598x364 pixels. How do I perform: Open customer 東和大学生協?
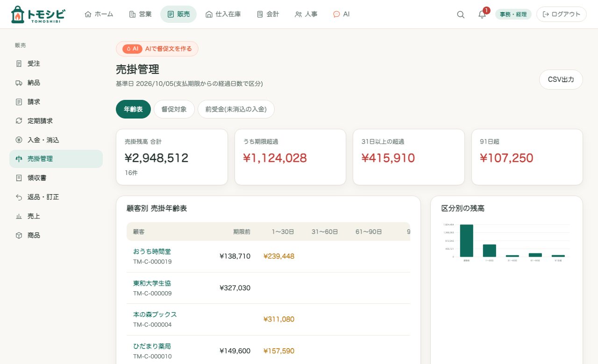point(152,283)
